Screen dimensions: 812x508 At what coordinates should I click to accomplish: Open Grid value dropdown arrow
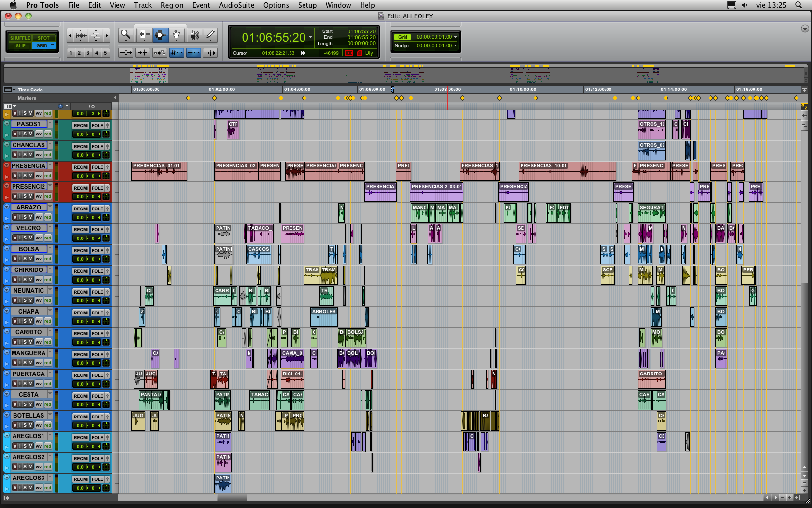(x=455, y=37)
